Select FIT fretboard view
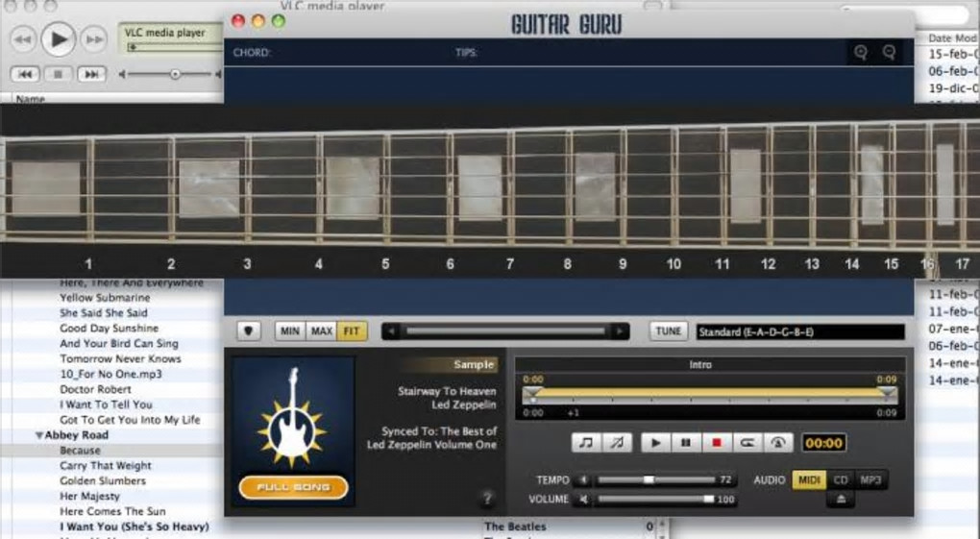The image size is (980, 539). [352, 331]
